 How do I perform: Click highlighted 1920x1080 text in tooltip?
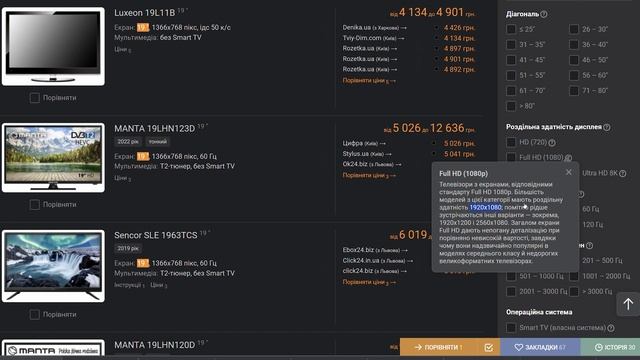(x=485, y=207)
